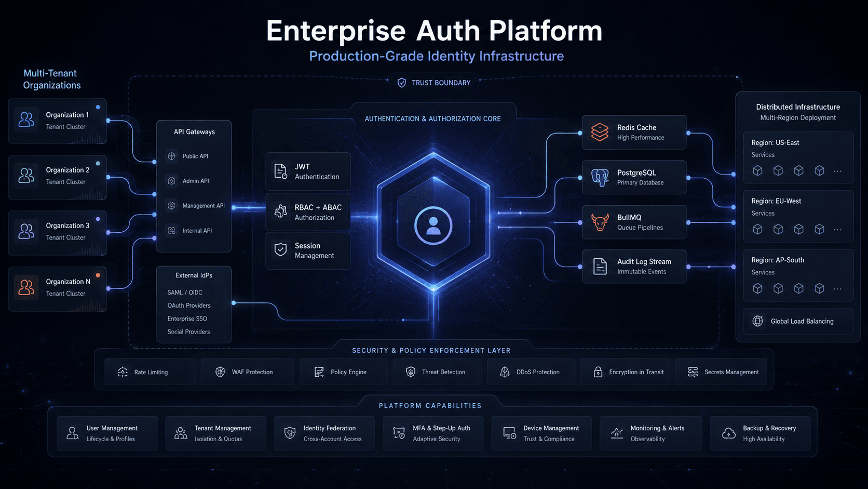Click the Internal API icon
Image resolution: width=868 pixels, height=489 pixels.
pos(172,231)
